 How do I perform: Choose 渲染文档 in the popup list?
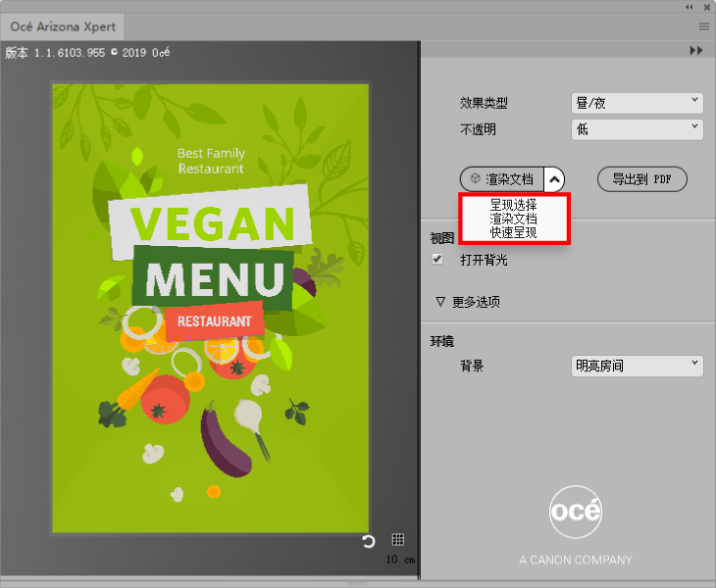tap(513, 219)
